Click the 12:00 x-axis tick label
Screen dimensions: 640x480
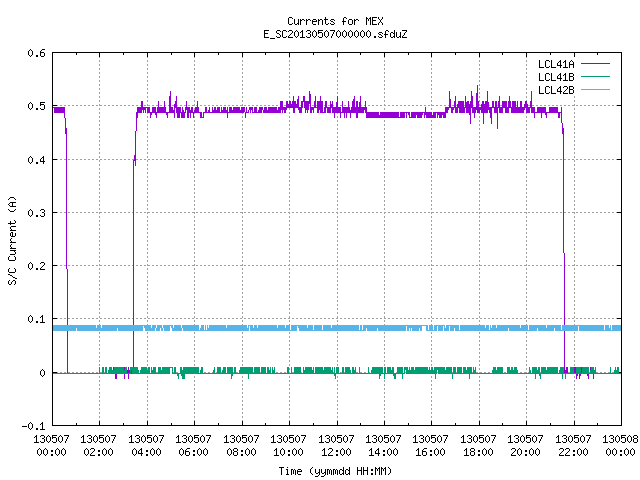pos(336,452)
